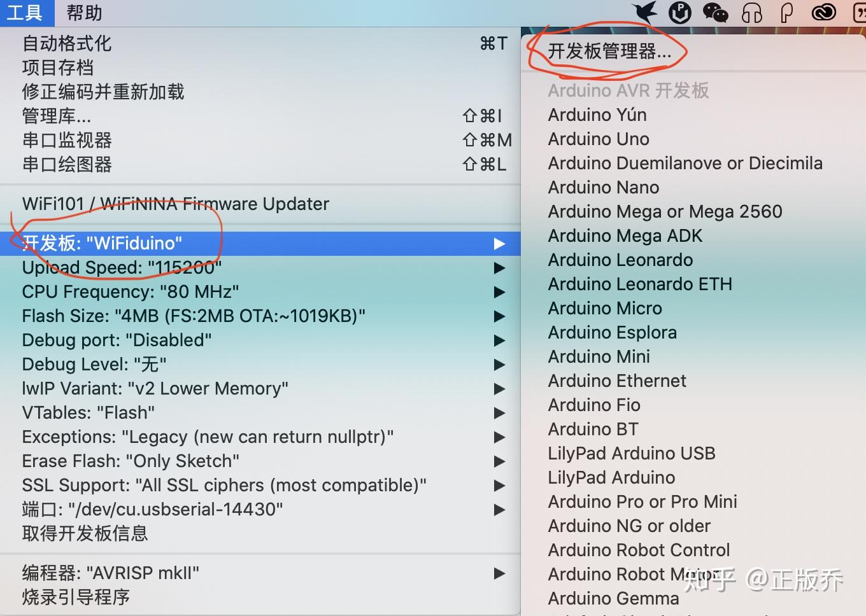Click the single earbud icon in the menu bar
Viewport: 866px width, 616px height.
(787, 12)
